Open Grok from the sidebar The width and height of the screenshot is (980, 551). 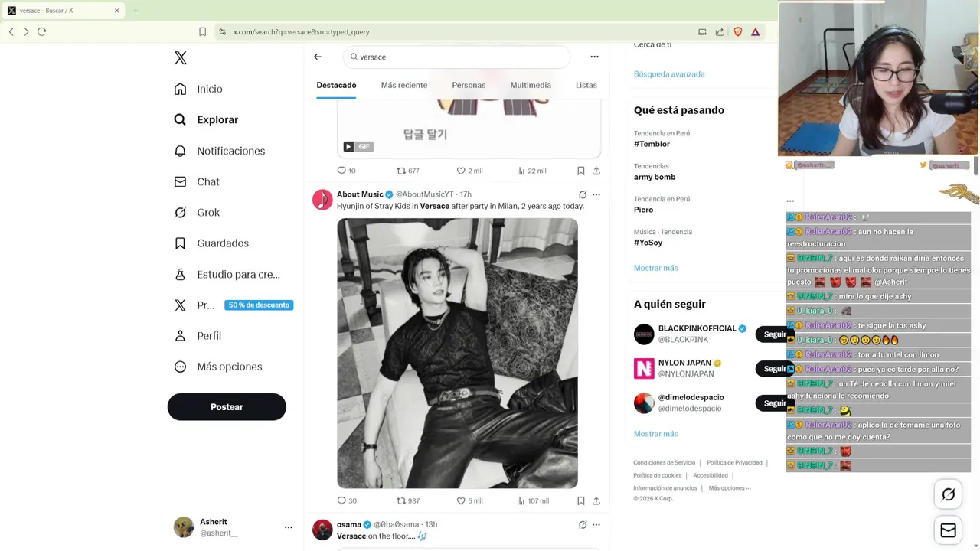coord(197,212)
